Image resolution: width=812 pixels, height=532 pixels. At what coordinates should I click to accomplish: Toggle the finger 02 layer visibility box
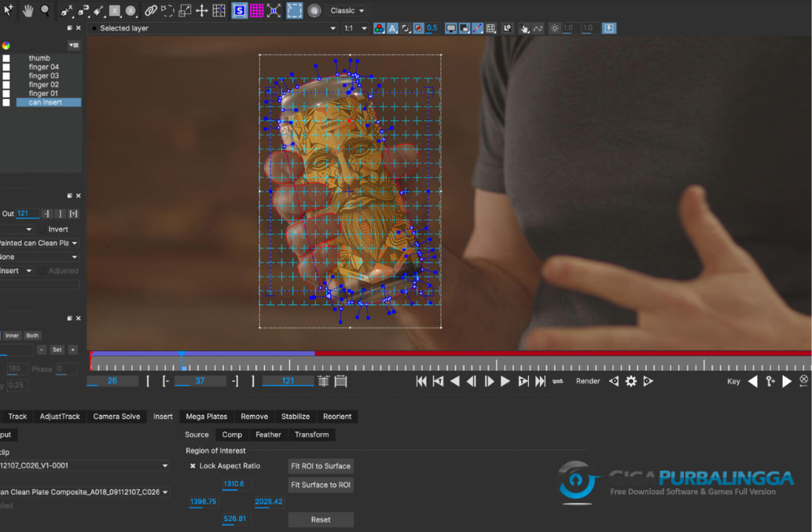(6, 85)
